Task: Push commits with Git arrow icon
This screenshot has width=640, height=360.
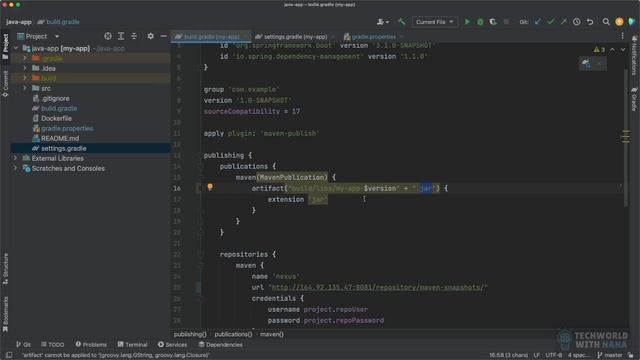Action: coord(564,22)
